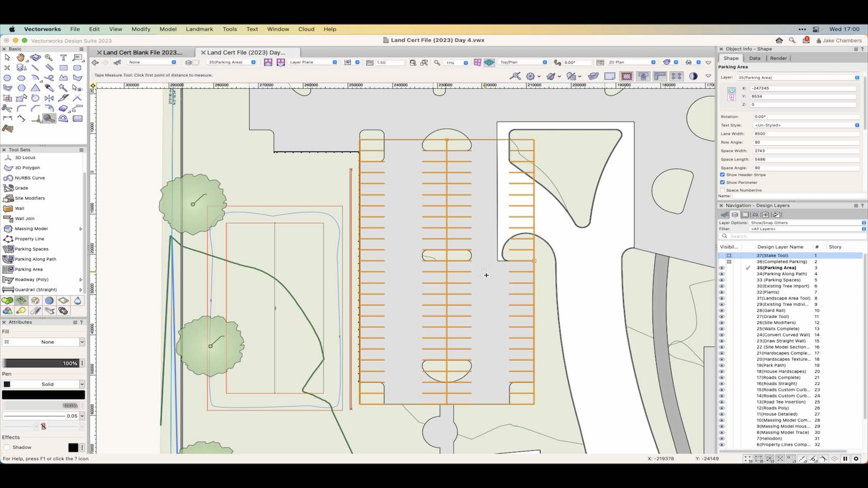The image size is (868, 488).
Task: Disable the Show Perimeter checkbox
Action: pos(722,182)
